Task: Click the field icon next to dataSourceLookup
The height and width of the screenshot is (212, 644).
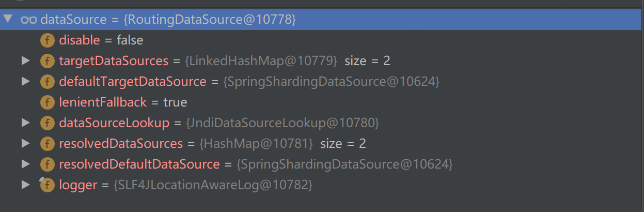Action: pos(48,123)
